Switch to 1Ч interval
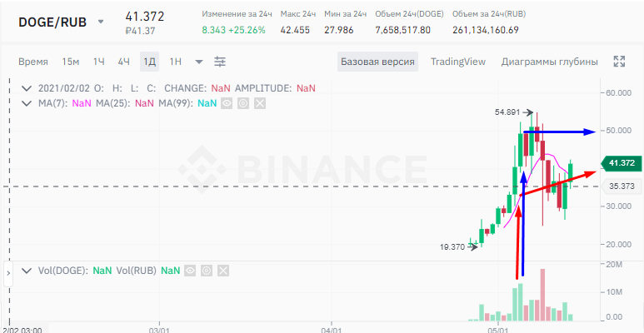Screen dimensions: 644x333 pos(98,62)
